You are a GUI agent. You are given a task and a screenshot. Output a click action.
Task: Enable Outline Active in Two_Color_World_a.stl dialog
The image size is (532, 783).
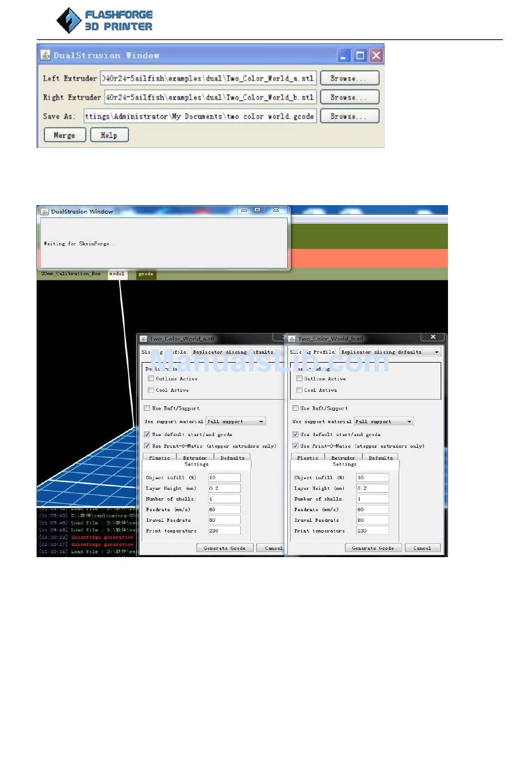(x=151, y=379)
